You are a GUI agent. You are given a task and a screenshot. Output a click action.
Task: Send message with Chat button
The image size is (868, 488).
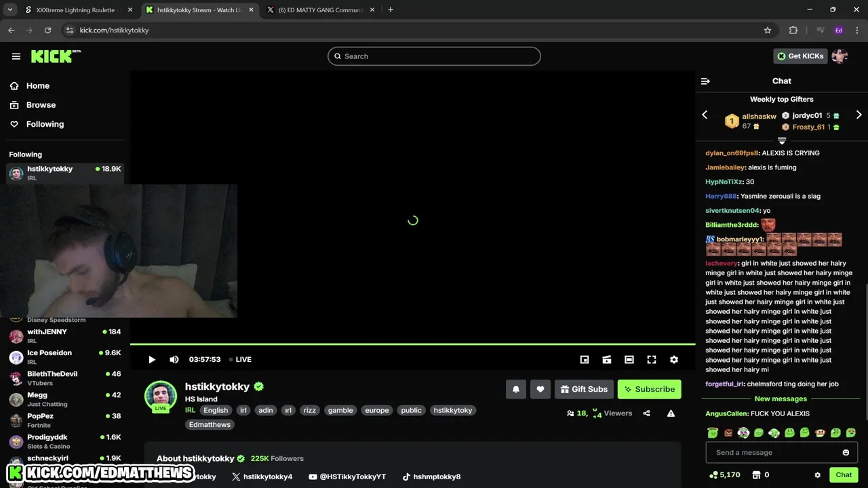pos(844,475)
